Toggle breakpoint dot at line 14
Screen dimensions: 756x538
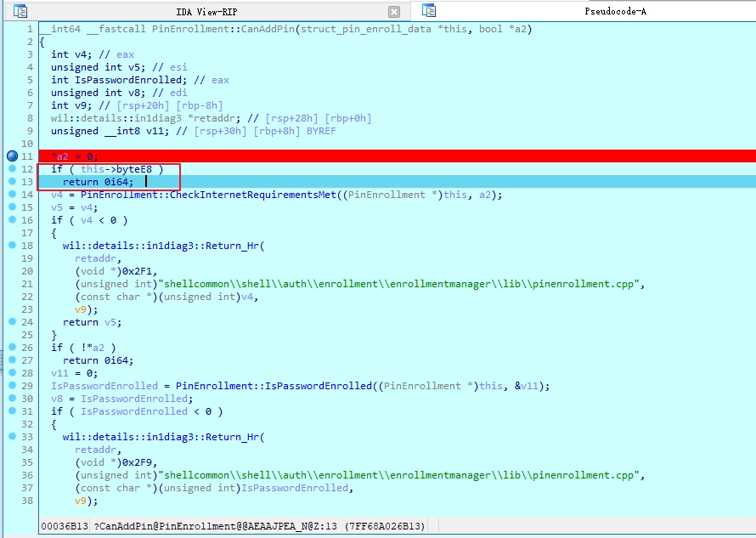[x=12, y=194]
